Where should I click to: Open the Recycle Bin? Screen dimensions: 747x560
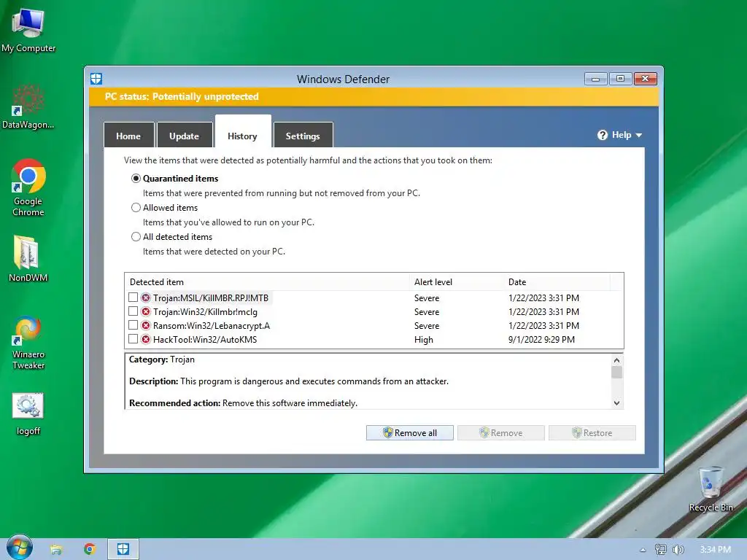pos(711,489)
